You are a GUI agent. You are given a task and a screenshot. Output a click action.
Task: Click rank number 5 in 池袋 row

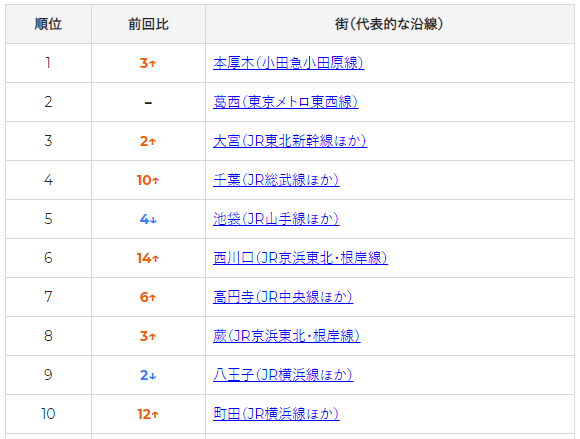click(x=48, y=219)
